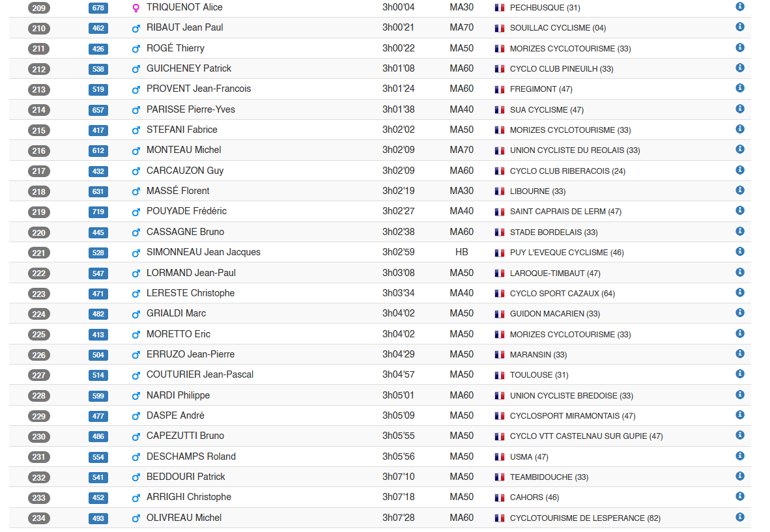Screen dimensions: 770x532
Task: Show details icon for SIMONNEAU Jean Jacques
Action: click(739, 251)
